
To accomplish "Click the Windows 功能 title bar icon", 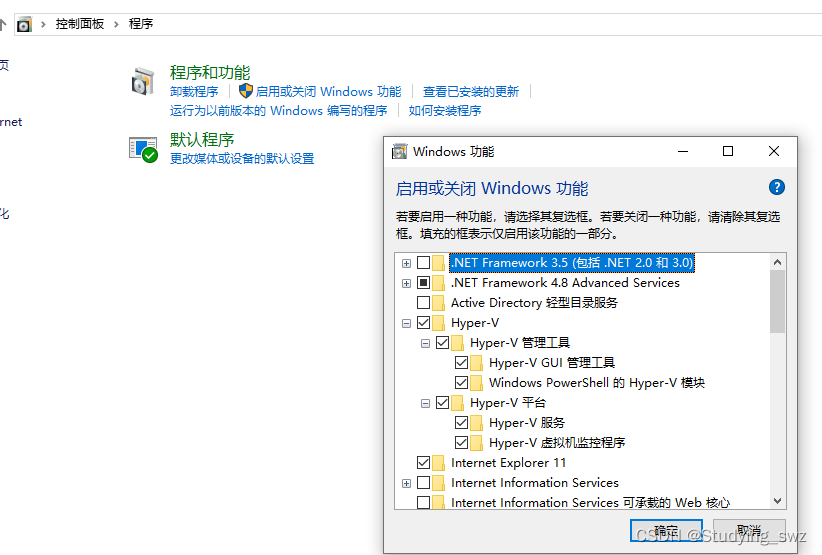I will (x=399, y=151).
